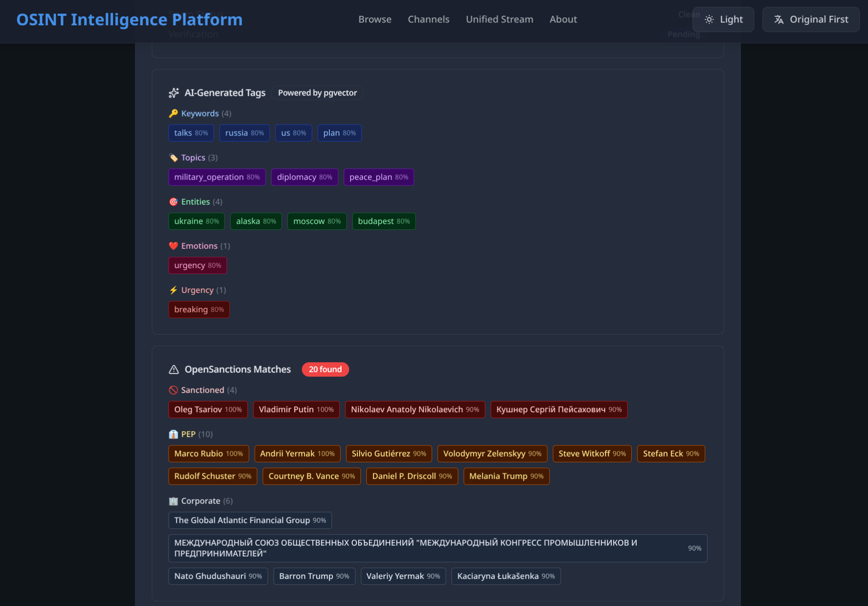Click the target icon next to Entities
Screen dimensions: 868x606
(x=173, y=202)
